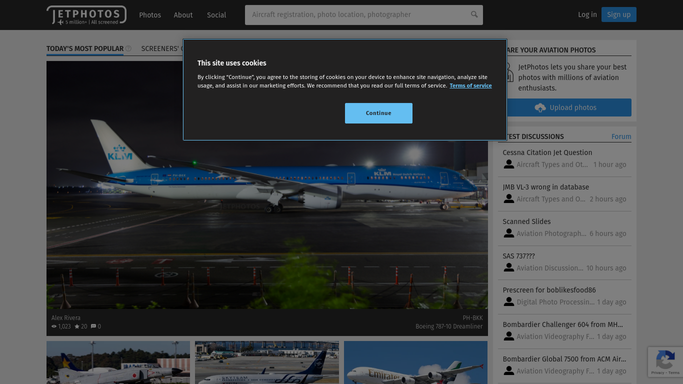Open the Emirates aircraft thumbnail
The image size is (683, 384).
point(416,362)
